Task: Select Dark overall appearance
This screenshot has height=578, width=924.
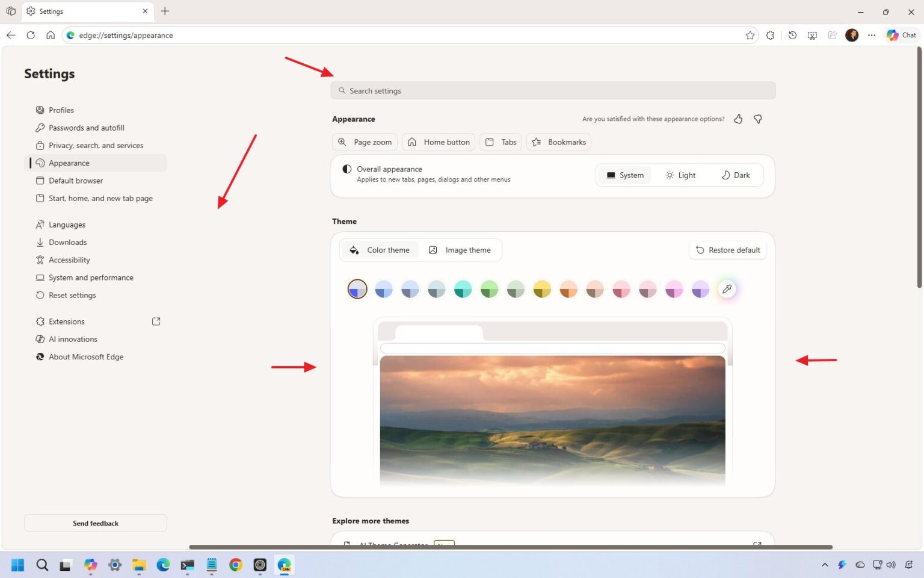Action: coord(735,175)
